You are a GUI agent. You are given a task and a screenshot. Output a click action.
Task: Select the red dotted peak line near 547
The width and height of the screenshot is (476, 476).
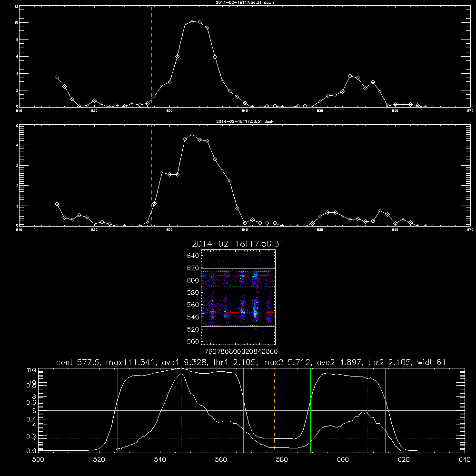coord(181,410)
